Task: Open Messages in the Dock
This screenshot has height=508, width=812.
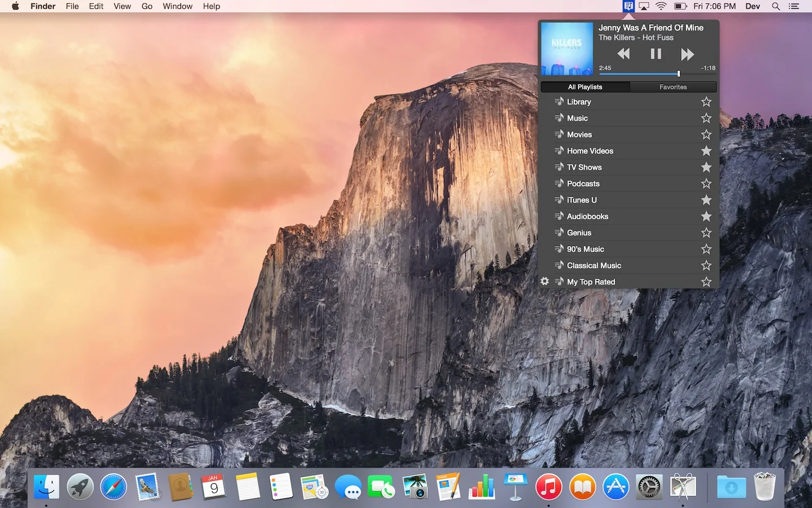Action: pyautogui.click(x=348, y=487)
